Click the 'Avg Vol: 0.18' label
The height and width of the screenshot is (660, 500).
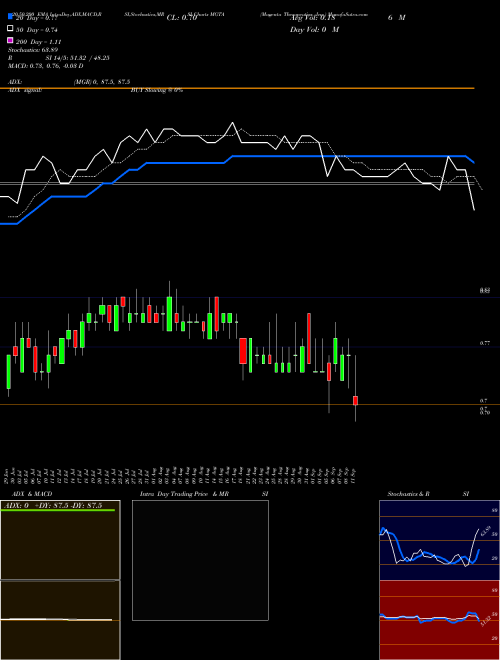[313, 18]
